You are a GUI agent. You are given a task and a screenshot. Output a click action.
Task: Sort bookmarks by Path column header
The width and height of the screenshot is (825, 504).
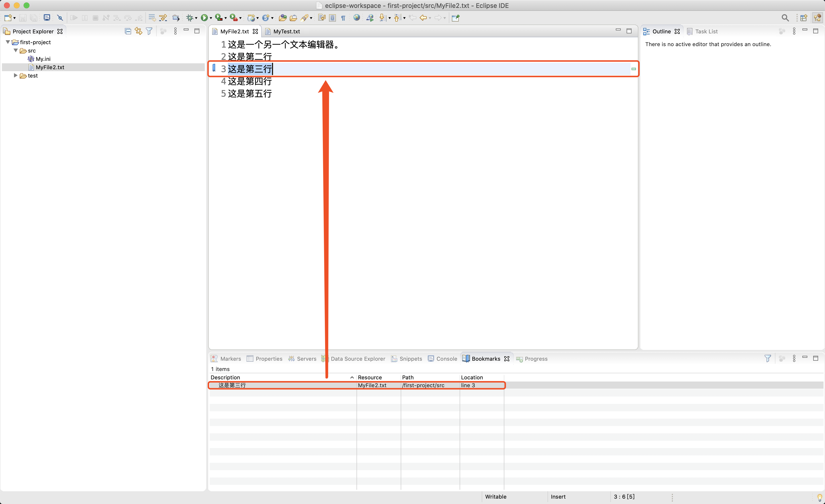coord(430,377)
